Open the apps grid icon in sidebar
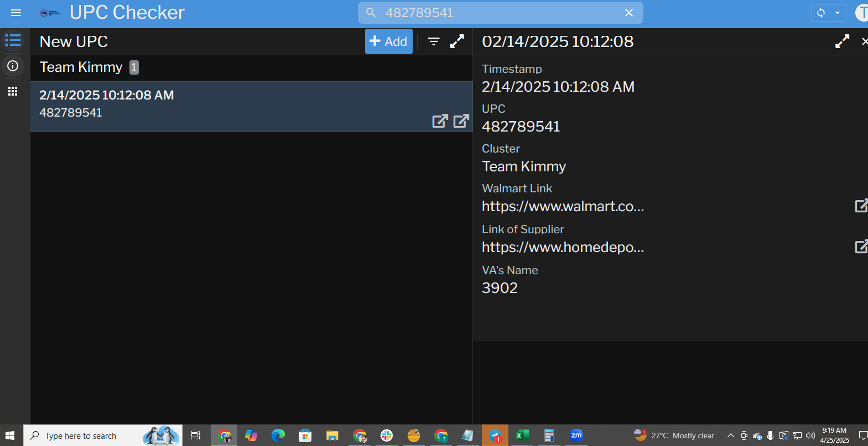This screenshot has height=446, width=868. (x=13, y=91)
